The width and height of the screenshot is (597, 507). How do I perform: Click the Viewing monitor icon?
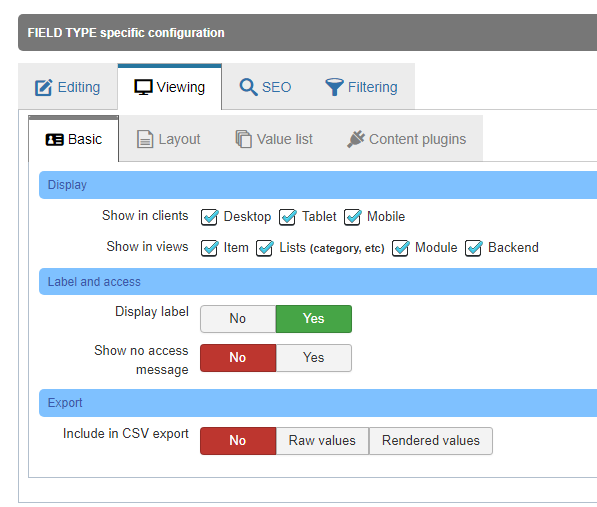(x=143, y=87)
